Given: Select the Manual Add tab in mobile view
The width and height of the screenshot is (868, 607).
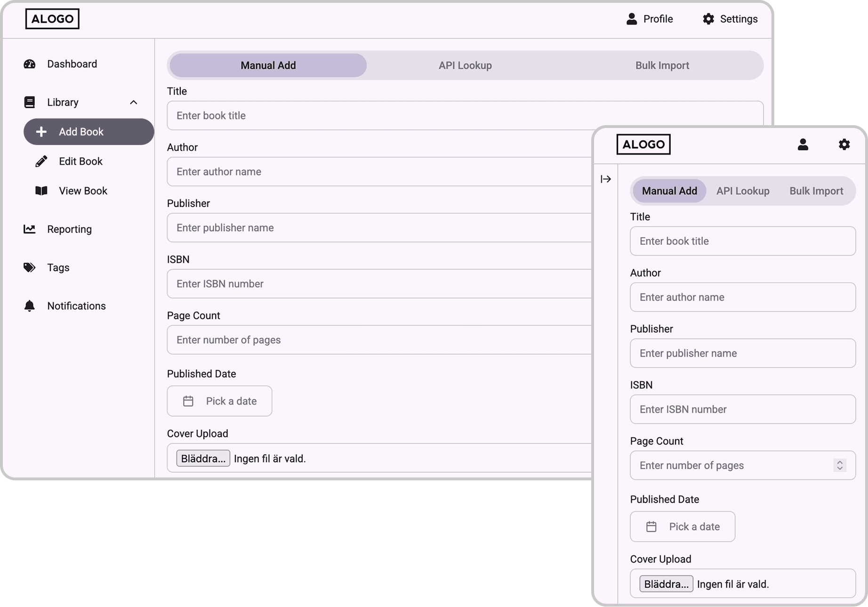Looking at the screenshot, I should click(669, 191).
